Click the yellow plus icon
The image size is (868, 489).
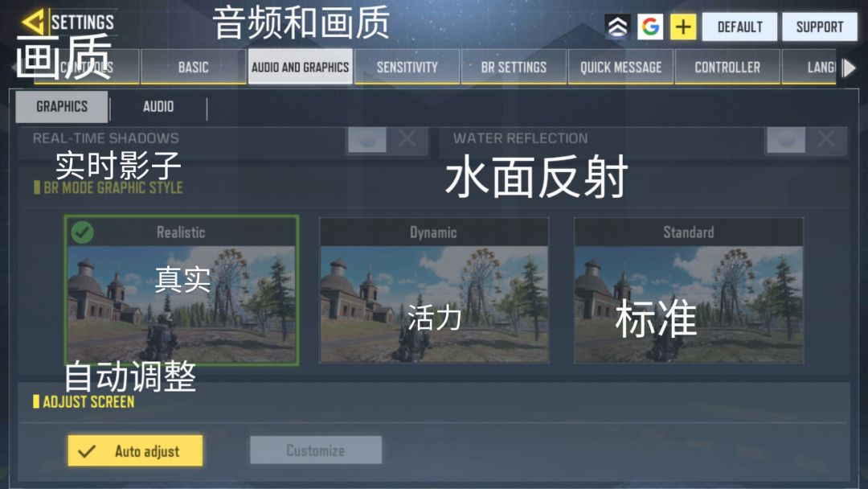click(683, 27)
